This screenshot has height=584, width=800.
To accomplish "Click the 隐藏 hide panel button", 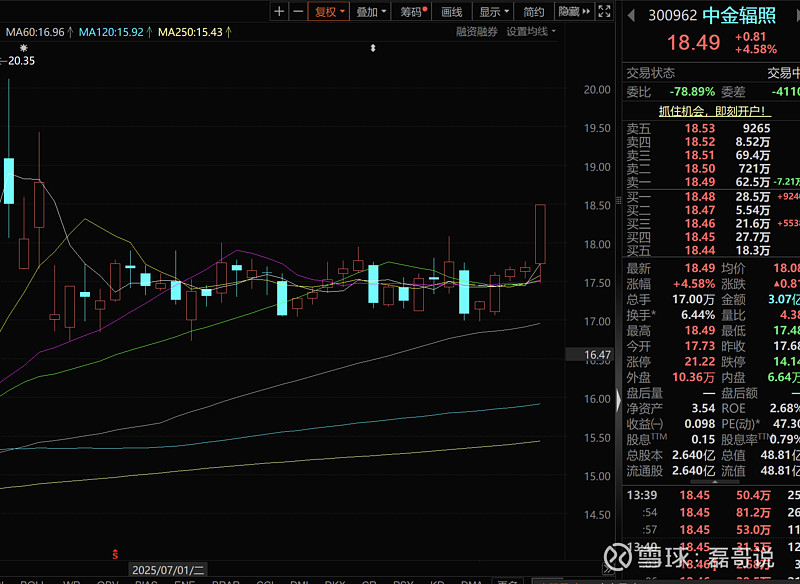I will click(x=573, y=11).
